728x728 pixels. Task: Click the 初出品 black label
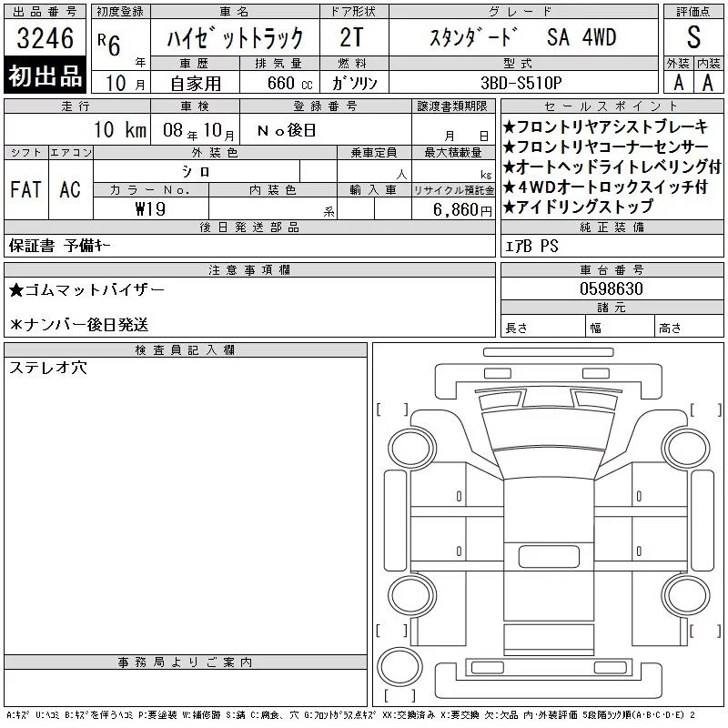pos(45,76)
